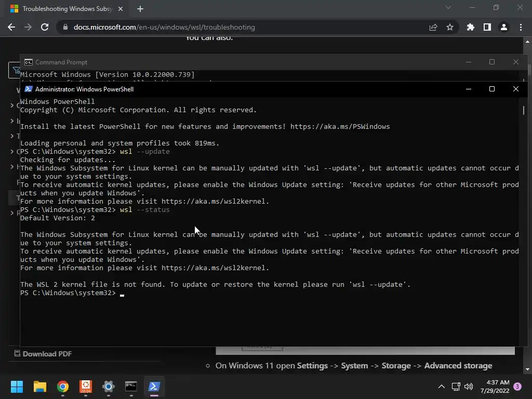Switch to Chrome from the taskbar
The width and height of the screenshot is (532, 399).
pyautogui.click(x=63, y=387)
